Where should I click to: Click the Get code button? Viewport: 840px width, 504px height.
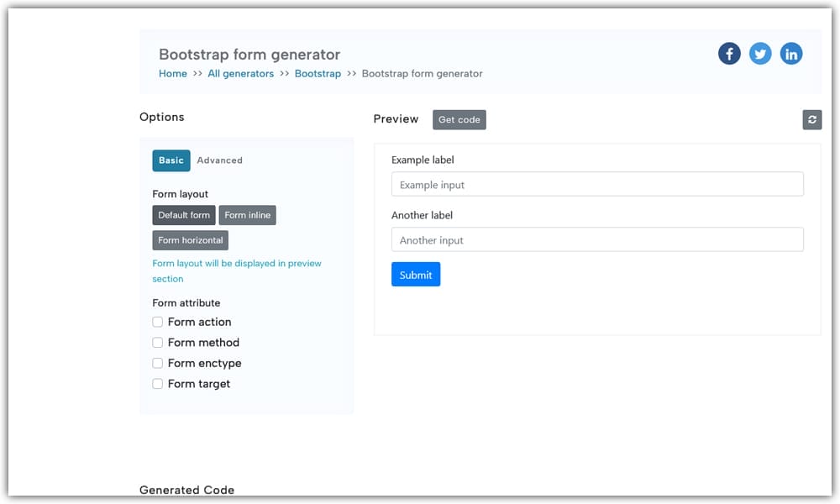point(459,119)
